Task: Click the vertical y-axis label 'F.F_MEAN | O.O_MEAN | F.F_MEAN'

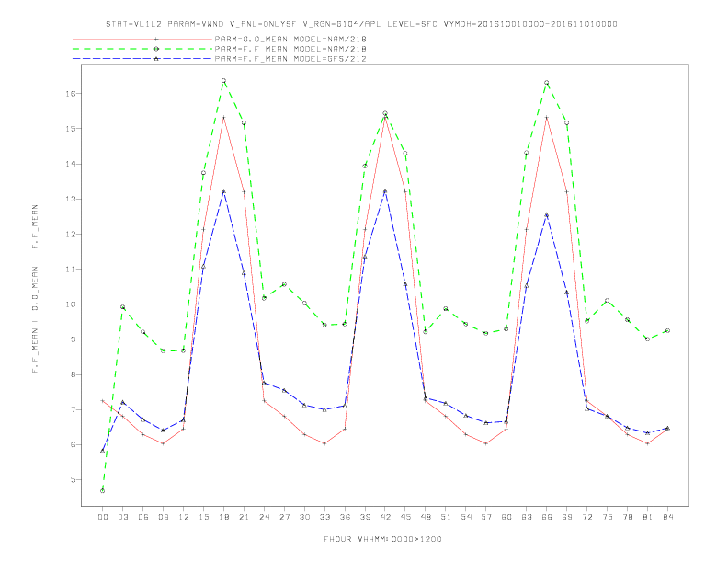Action: (35, 289)
